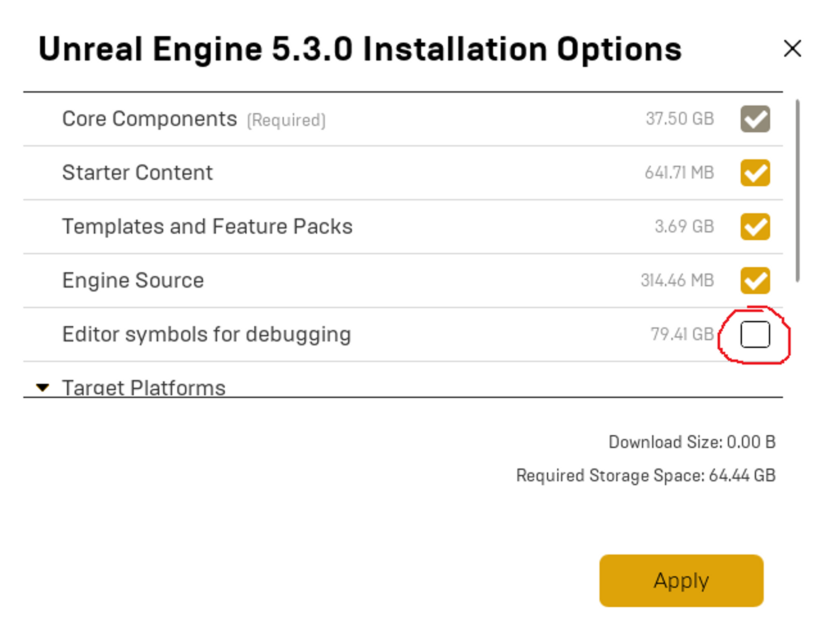Click Editor symbols for debugging label

206,334
